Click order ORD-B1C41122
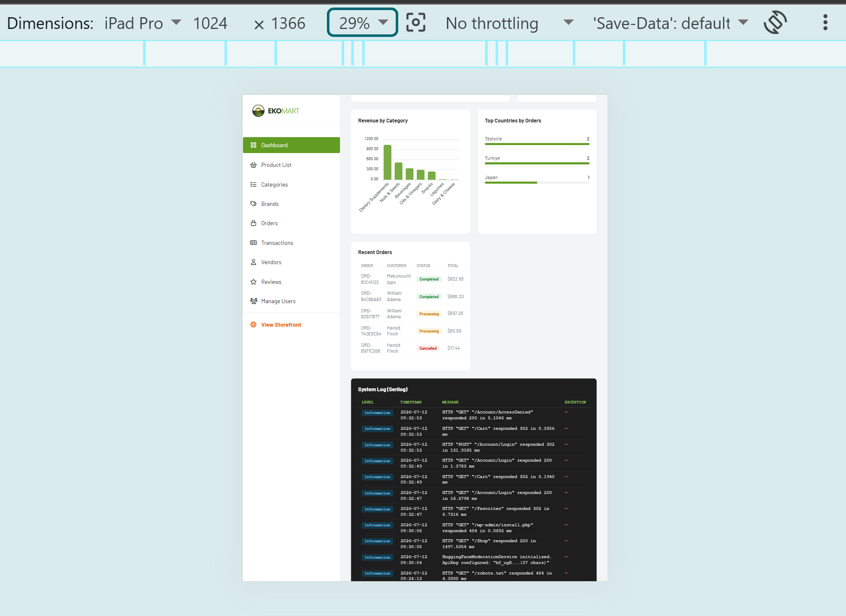The width and height of the screenshot is (846, 616). [370, 279]
